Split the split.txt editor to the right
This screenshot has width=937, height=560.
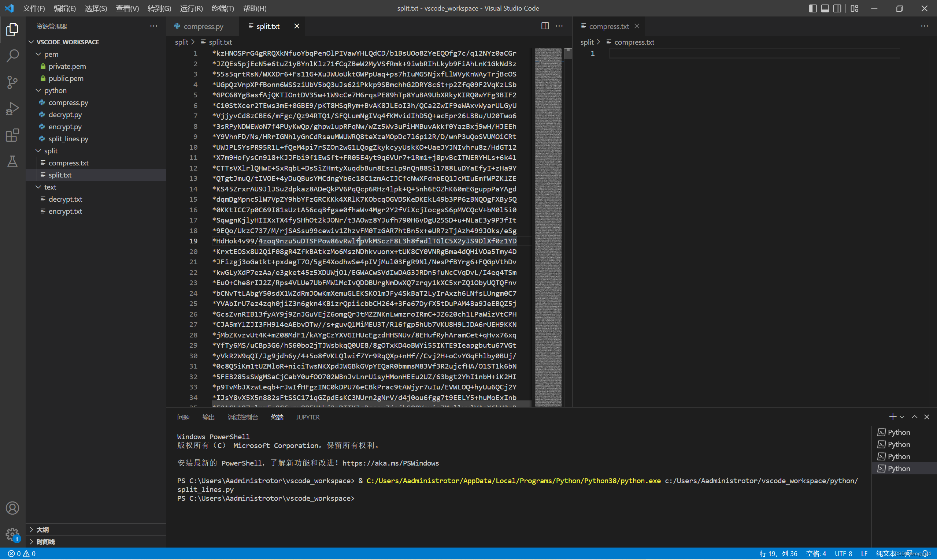[x=545, y=26]
